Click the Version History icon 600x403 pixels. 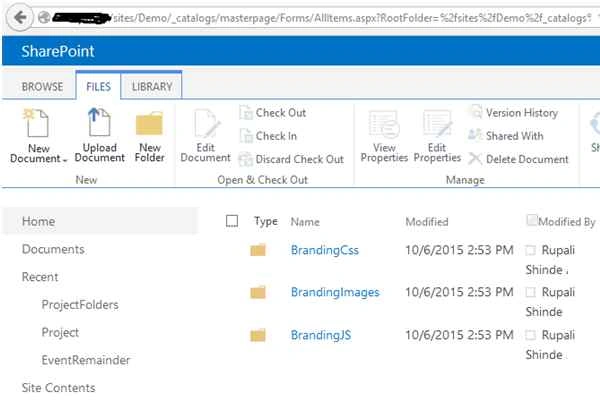click(476, 112)
